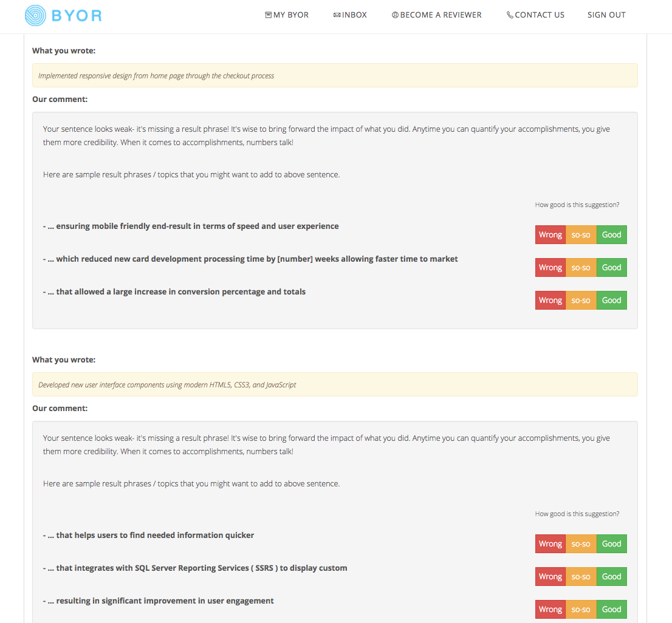672x623 pixels.
Task: Rate 'ensuring mobile friendly' suggestion as Good
Action: click(x=612, y=234)
